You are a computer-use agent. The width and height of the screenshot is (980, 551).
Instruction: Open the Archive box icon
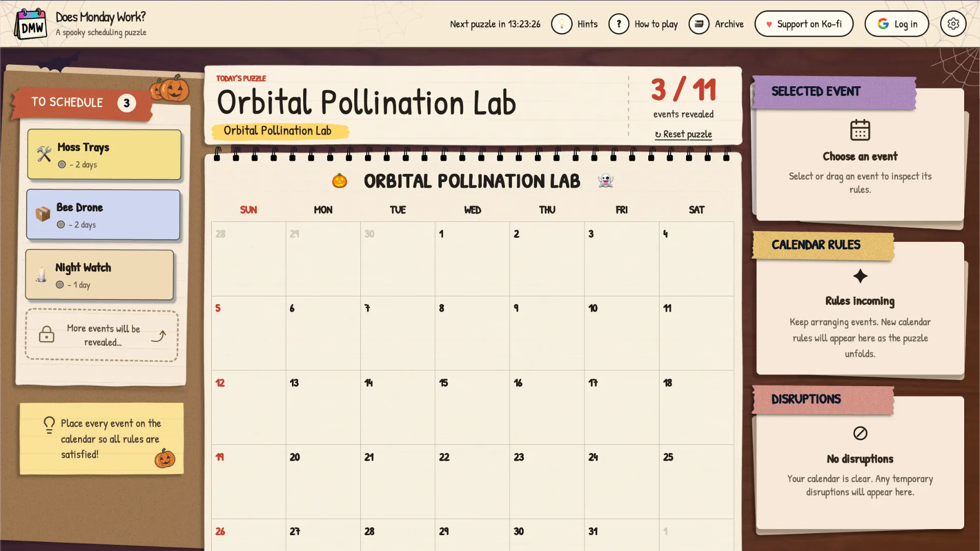[x=699, y=24]
